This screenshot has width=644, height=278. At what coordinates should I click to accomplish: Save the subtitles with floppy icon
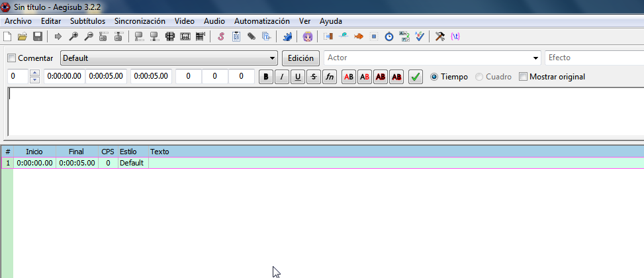coord(37,36)
